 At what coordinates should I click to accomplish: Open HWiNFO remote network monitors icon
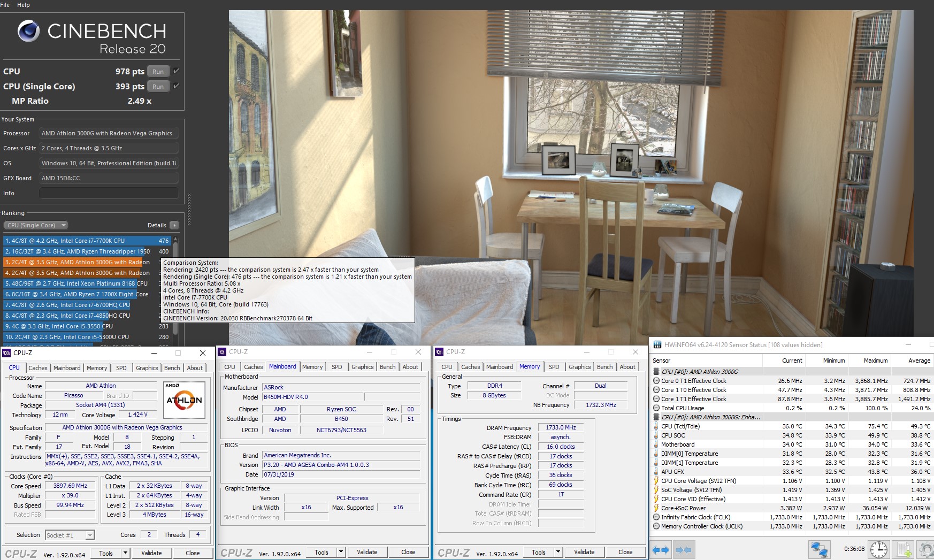(x=819, y=549)
